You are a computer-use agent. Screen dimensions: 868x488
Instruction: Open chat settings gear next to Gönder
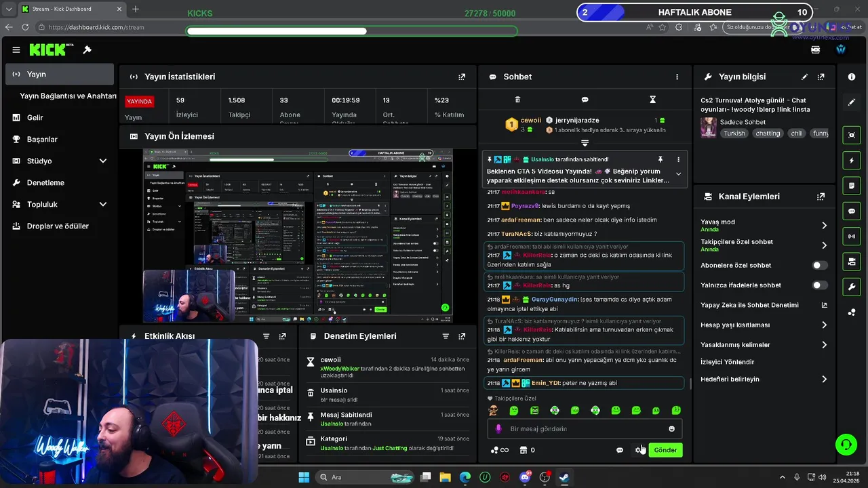click(x=639, y=449)
